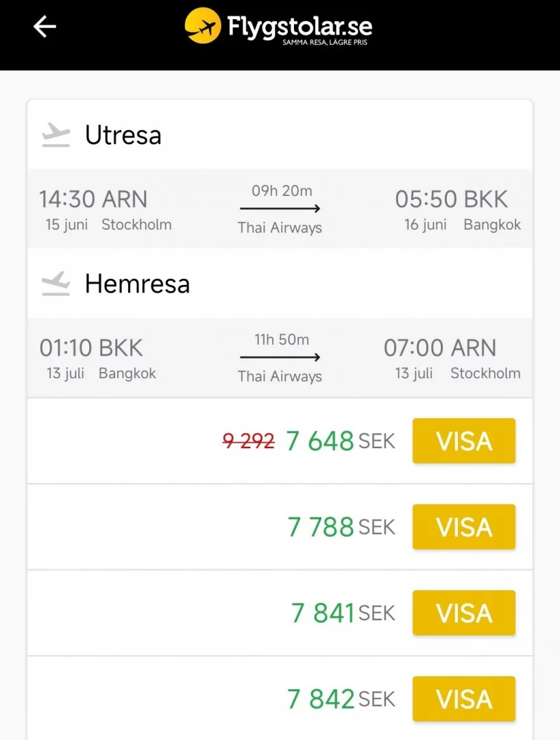
Task: Tap the 01:10 BKK return departure time
Action: (x=91, y=348)
